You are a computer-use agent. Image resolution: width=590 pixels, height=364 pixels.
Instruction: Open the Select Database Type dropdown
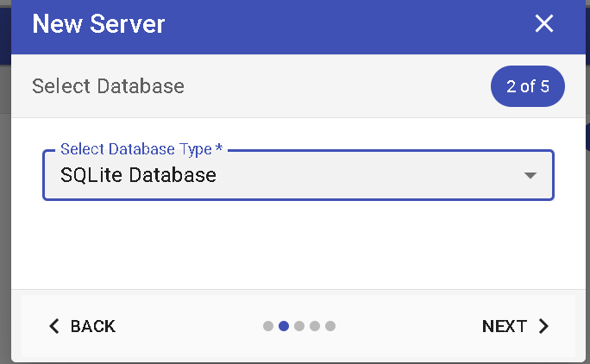(298, 175)
